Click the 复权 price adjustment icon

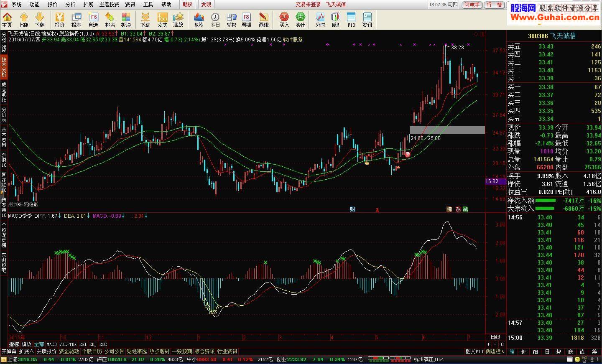click(x=231, y=19)
